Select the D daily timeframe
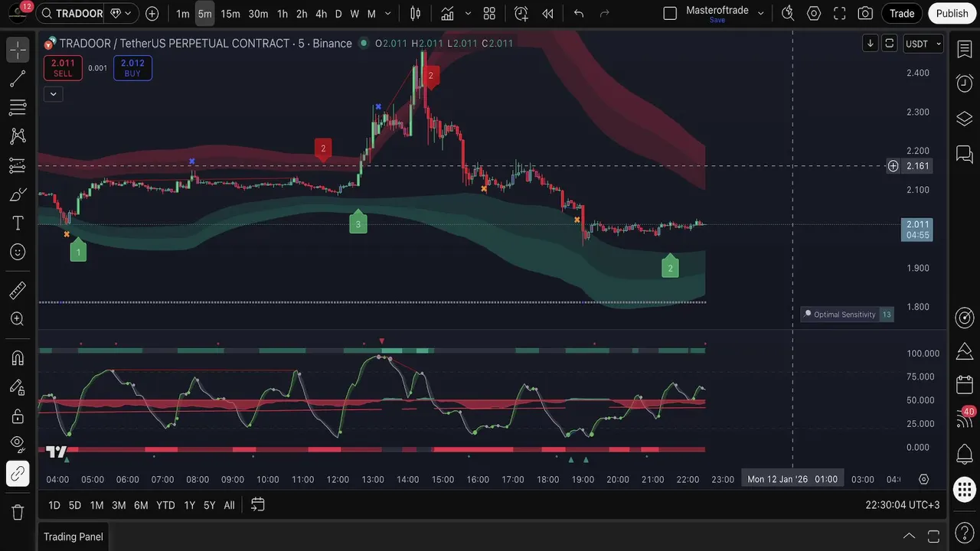 (338, 14)
